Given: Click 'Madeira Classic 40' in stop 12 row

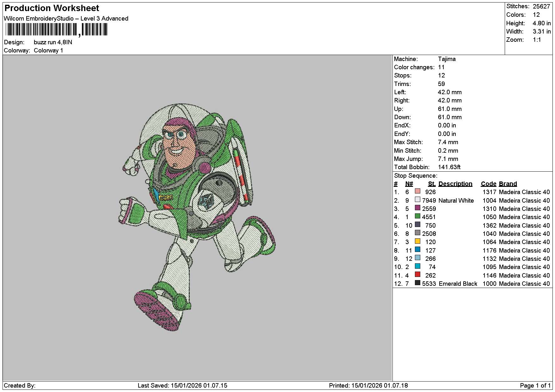Looking at the screenshot, I should coord(524,284).
